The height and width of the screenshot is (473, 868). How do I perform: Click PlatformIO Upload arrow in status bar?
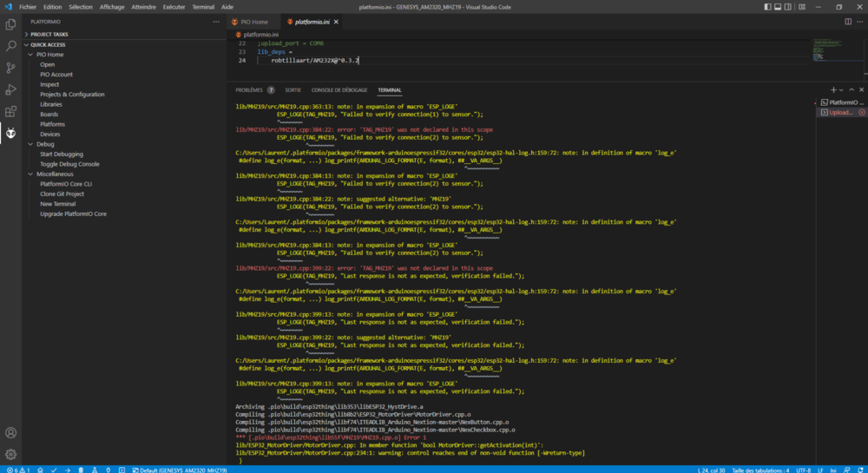[68, 470]
